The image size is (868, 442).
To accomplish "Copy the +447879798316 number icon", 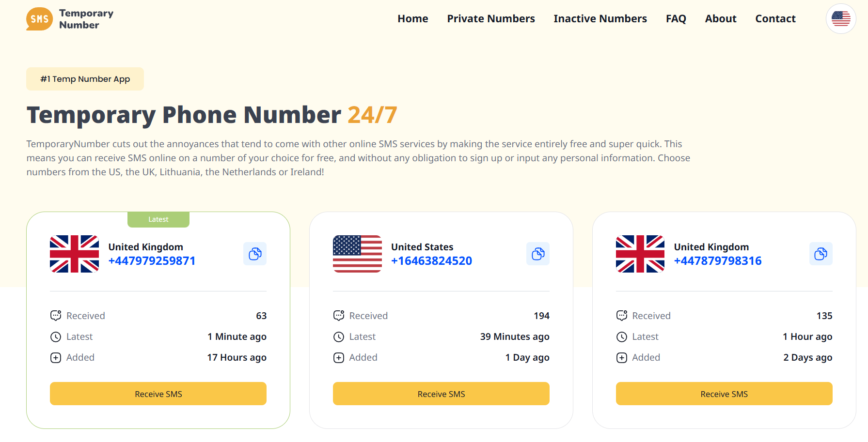I will click(821, 254).
